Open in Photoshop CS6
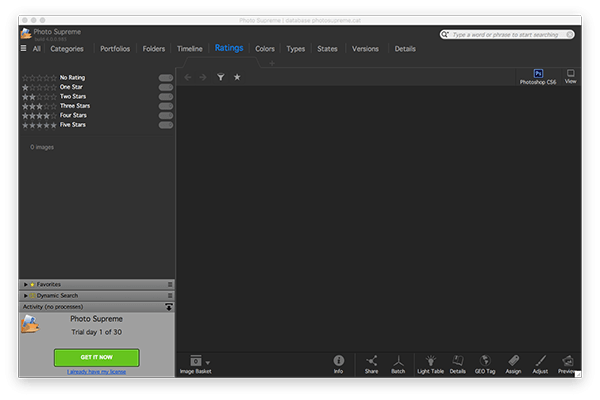Screen dimensions: 600x400 [538, 75]
